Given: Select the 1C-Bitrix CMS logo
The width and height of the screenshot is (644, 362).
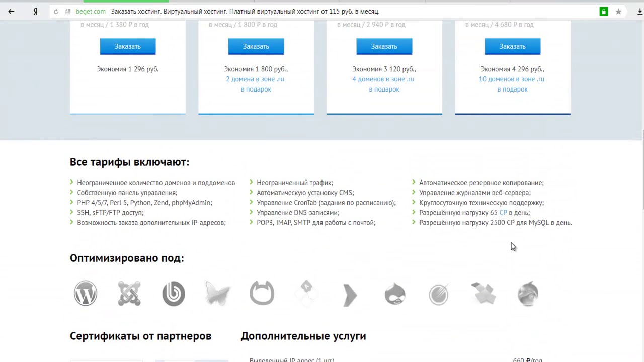Looking at the screenshot, I should point(174,294).
